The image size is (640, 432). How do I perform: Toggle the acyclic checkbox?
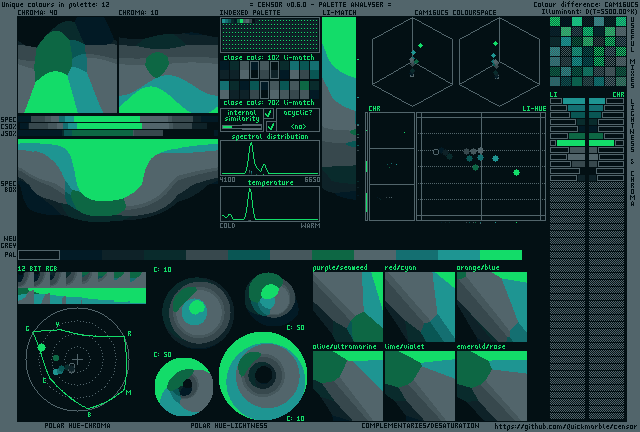pyautogui.click(x=269, y=127)
